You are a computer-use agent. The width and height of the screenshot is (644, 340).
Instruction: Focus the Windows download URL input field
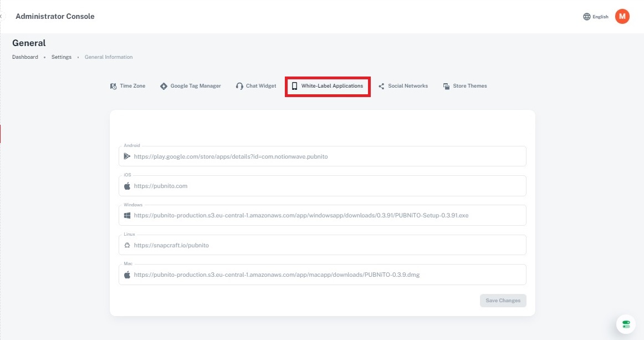coord(327,215)
